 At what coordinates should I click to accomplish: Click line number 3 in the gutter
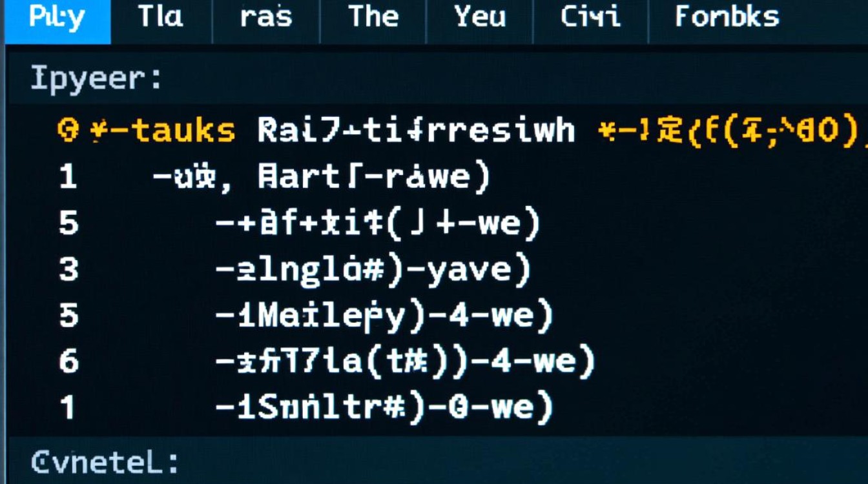pos(68,270)
